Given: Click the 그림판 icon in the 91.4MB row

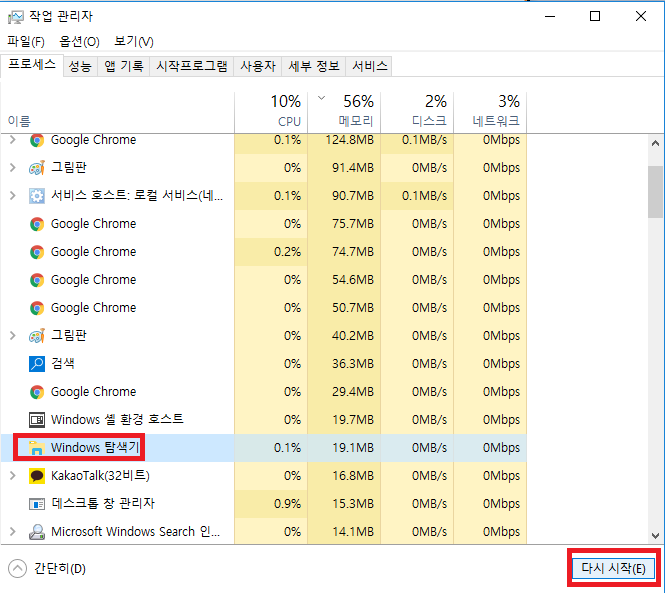Looking at the screenshot, I should 37,168.
